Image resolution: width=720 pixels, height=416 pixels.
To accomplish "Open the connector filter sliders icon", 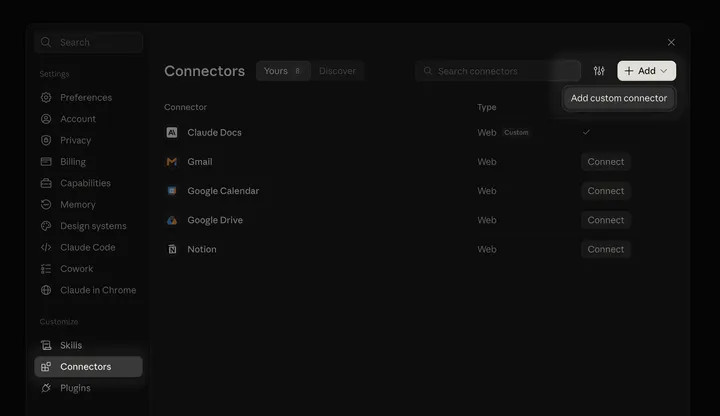I will tap(599, 71).
